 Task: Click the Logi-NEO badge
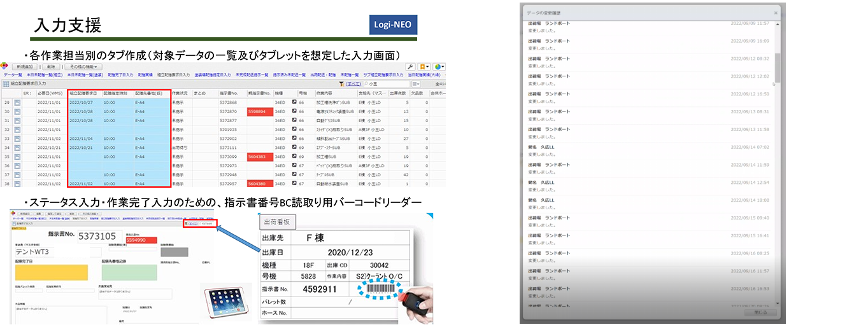[x=393, y=25]
